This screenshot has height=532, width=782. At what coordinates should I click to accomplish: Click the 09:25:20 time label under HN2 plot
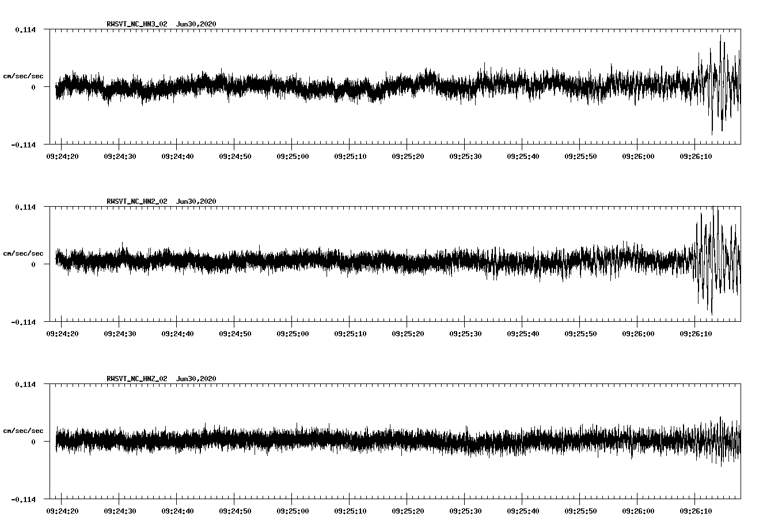pos(408,333)
